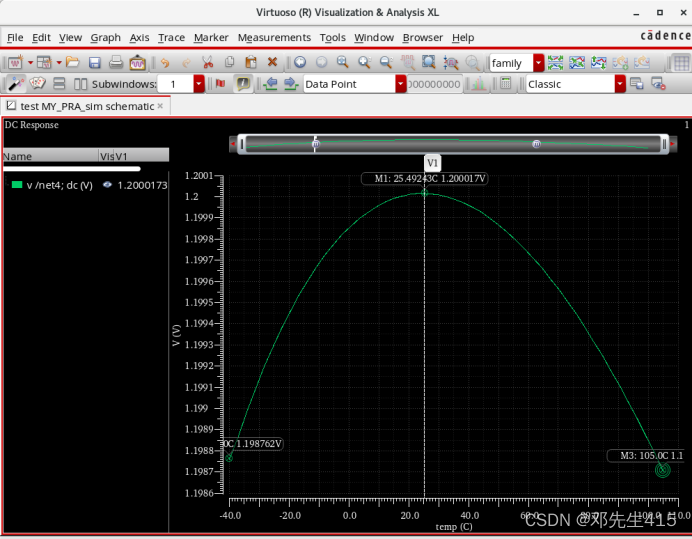Click the scissors cut icon

[x=207, y=62]
